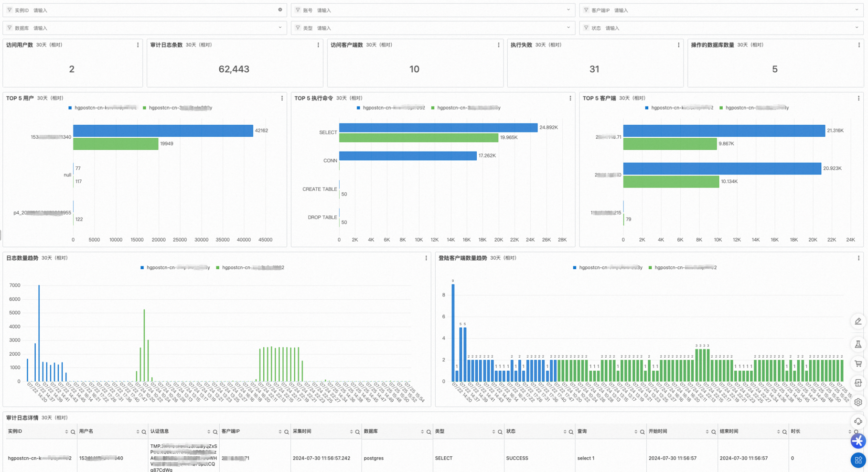Search the 认证信息 column in the table
The width and height of the screenshot is (868, 472).
click(215, 432)
